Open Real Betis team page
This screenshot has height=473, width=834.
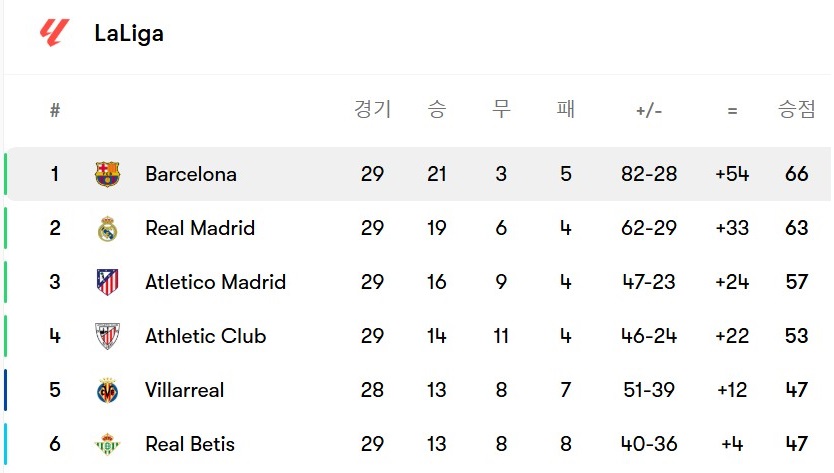tap(190, 444)
